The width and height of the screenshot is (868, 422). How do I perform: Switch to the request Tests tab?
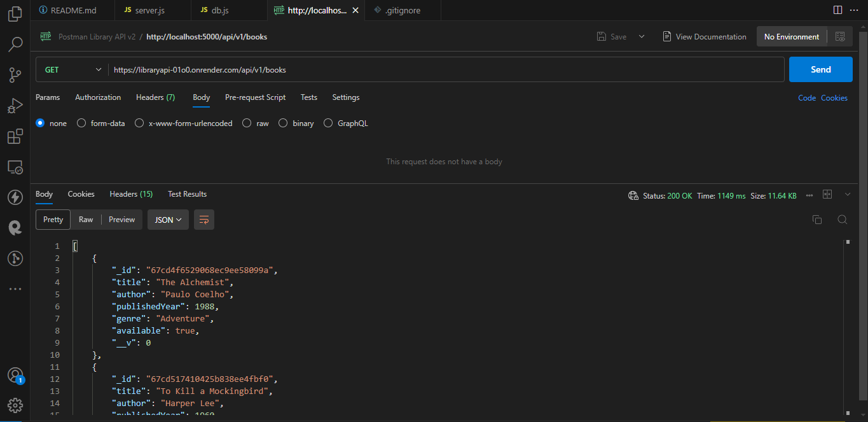[x=309, y=97]
